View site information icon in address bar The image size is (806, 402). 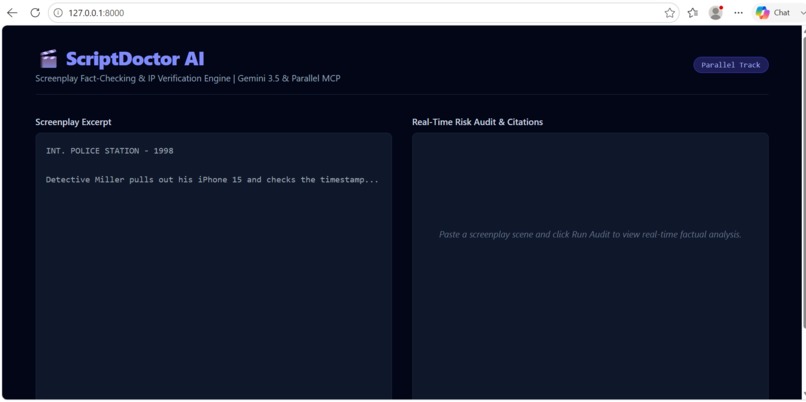click(58, 13)
